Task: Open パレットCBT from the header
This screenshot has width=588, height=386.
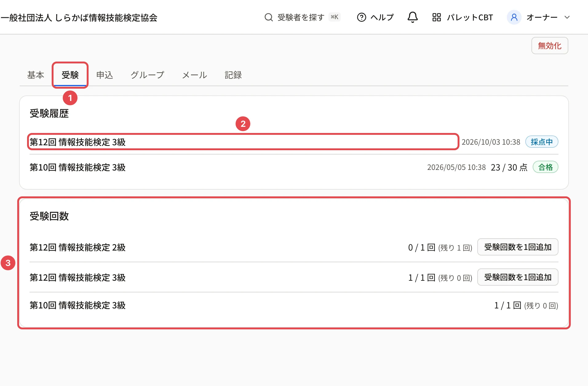Action: [462, 17]
